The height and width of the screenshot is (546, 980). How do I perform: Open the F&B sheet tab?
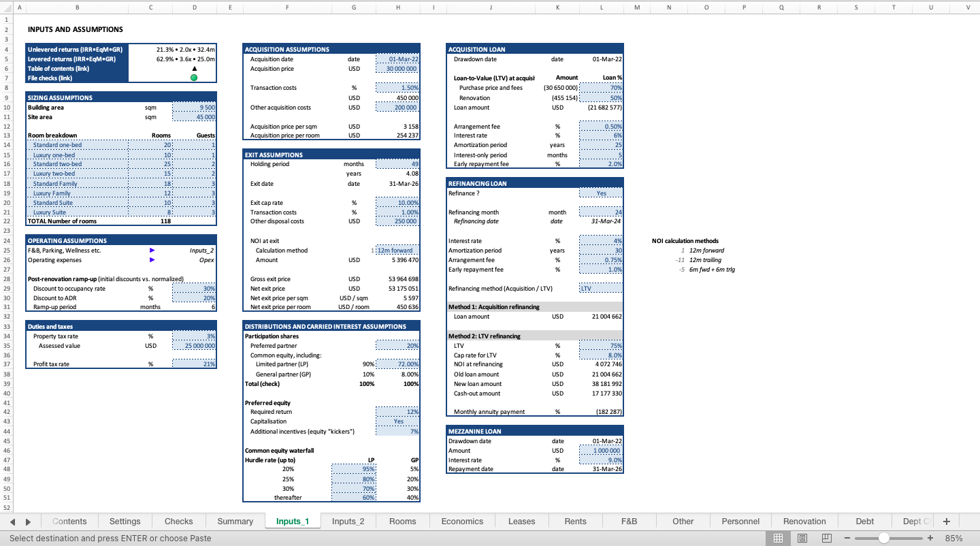tap(630, 521)
